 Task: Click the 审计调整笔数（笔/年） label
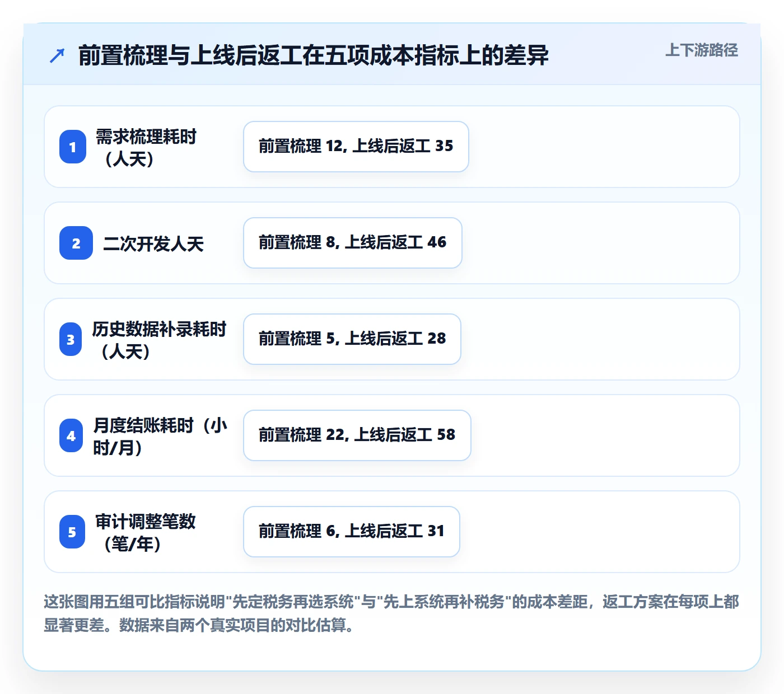click(x=146, y=532)
